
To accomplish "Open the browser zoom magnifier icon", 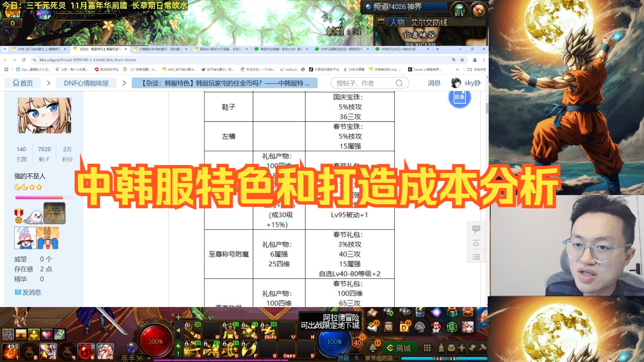I will (454, 60).
